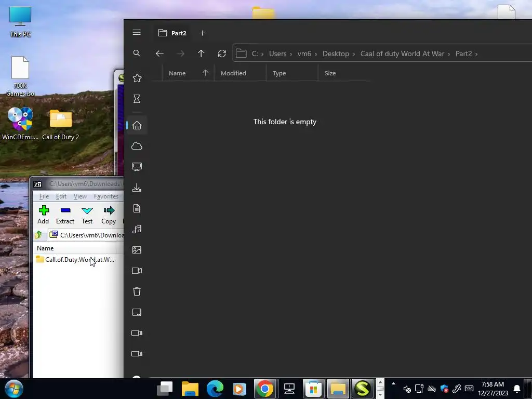Image resolution: width=532 pixels, height=399 pixels.
Task: Select WinCDEmu desktop shortcut
Action: tap(20, 124)
